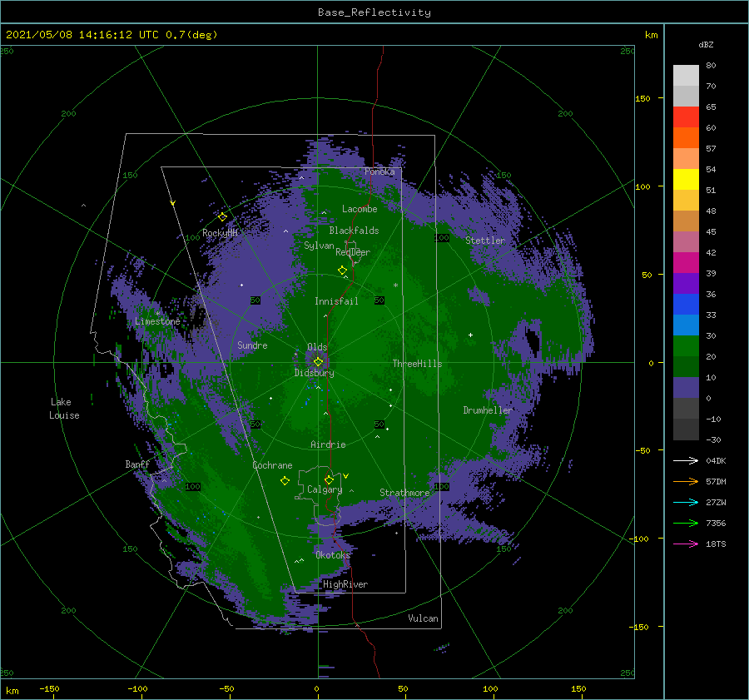The height and width of the screenshot is (700, 749).
Task: Pick the purple 36–39 dBZ legend swatch
Action: pos(686,283)
